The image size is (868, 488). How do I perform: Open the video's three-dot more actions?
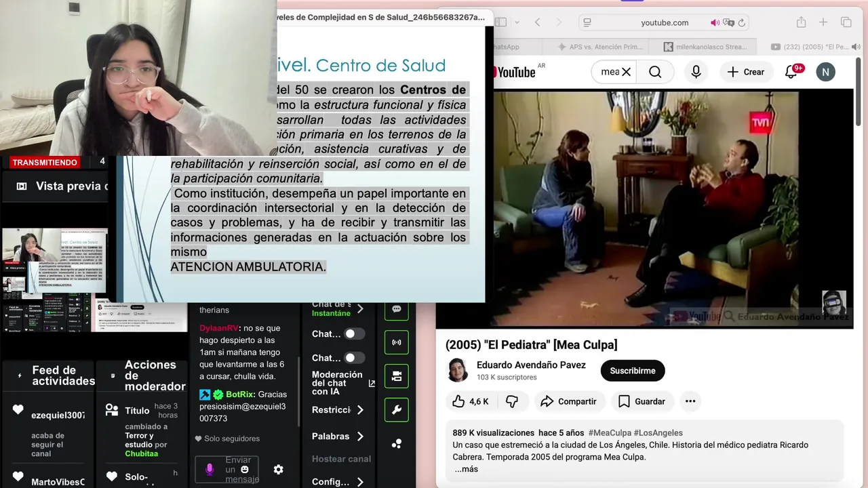(x=690, y=401)
